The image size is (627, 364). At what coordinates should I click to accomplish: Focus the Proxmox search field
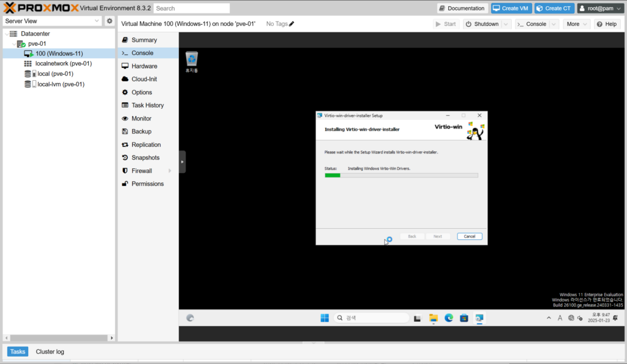pos(192,9)
